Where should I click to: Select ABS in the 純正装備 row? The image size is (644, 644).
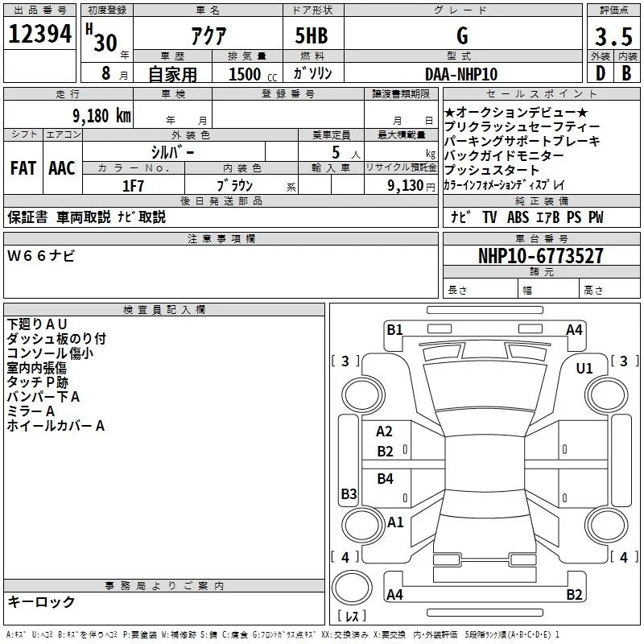[518, 217]
